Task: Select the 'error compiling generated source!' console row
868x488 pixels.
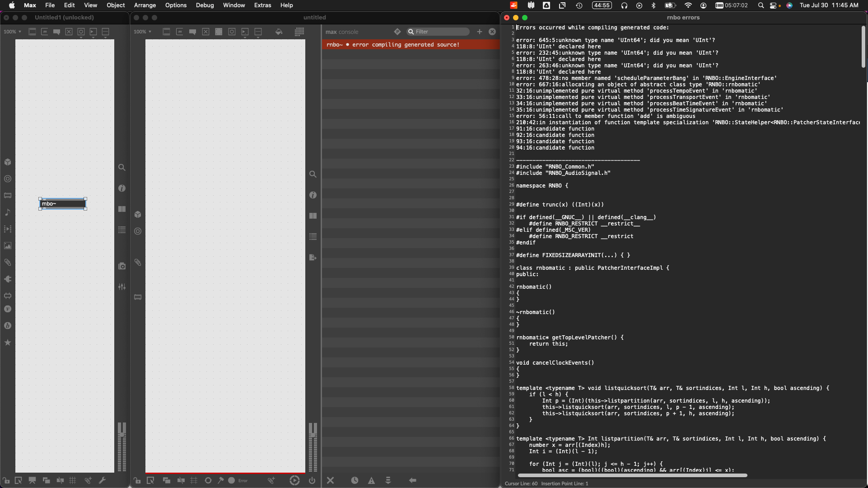Action: click(411, 44)
